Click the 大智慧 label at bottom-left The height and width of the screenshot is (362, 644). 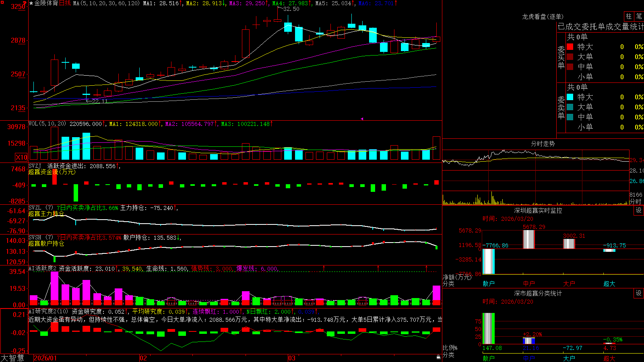click(12, 358)
